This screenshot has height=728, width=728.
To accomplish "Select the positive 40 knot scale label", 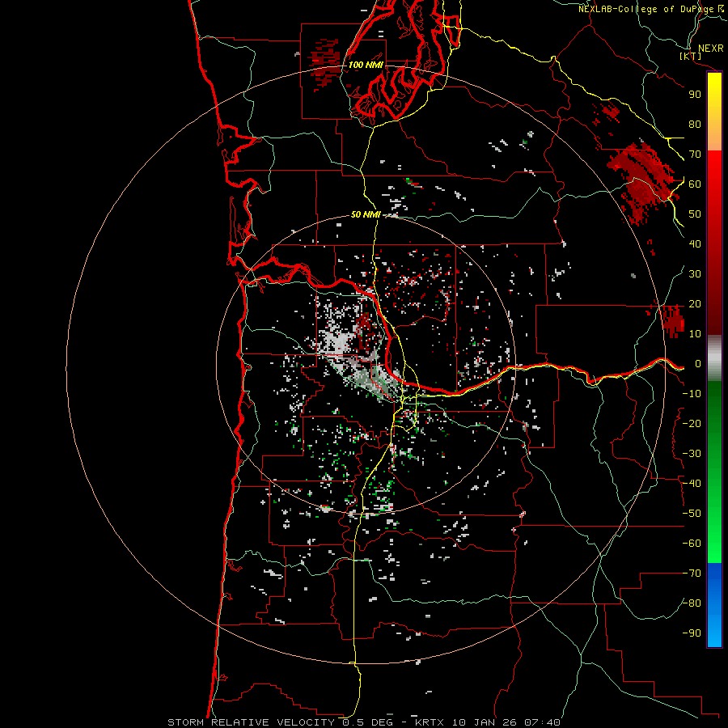I will (x=695, y=243).
